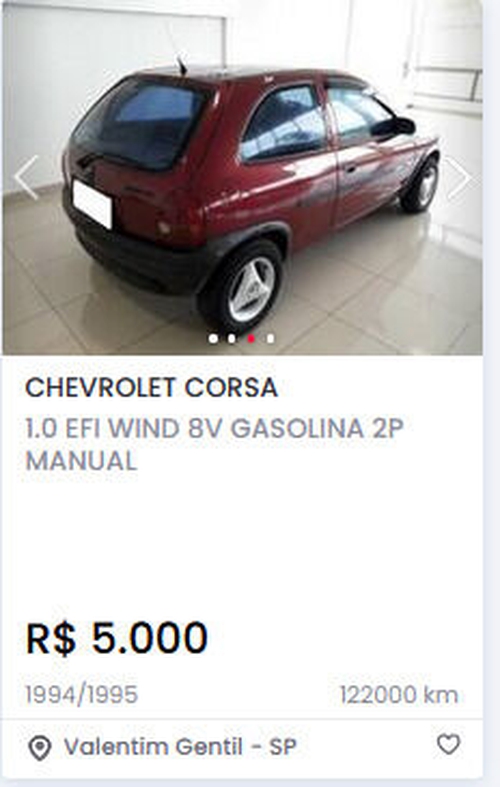Open the Valentim Gentil - SP location

point(180,746)
